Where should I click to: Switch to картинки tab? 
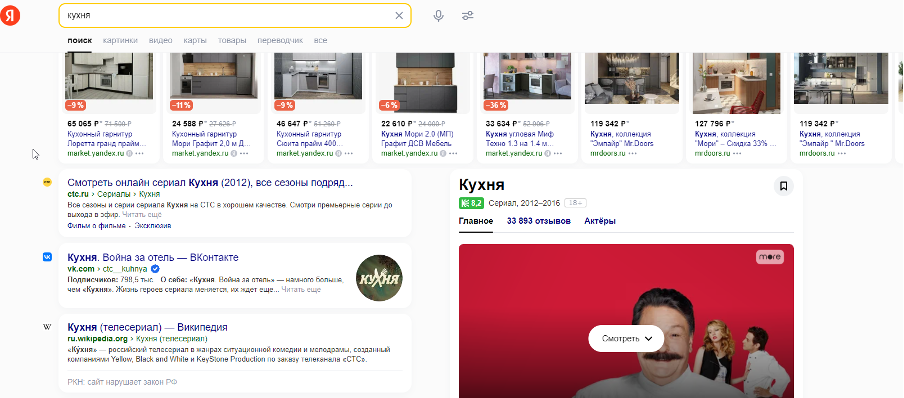(x=120, y=40)
